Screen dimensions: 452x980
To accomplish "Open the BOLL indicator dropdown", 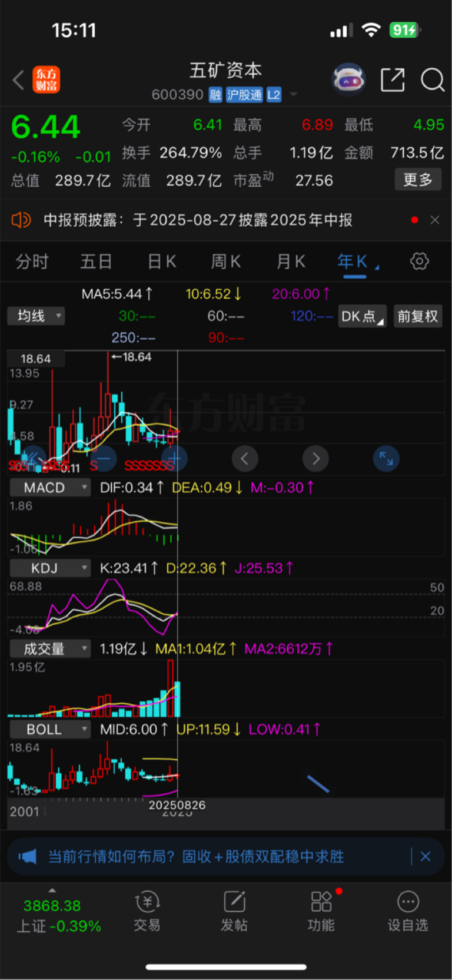I will pyautogui.click(x=50, y=730).
